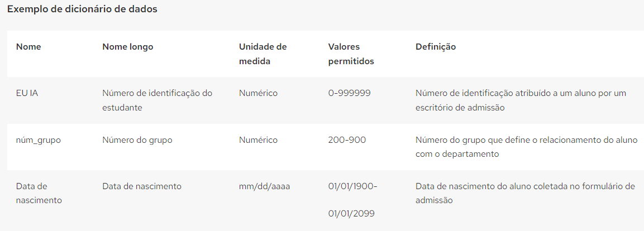Select the 'Nome' column header
Screen dimensions: 644x231
tap(28, 47)
